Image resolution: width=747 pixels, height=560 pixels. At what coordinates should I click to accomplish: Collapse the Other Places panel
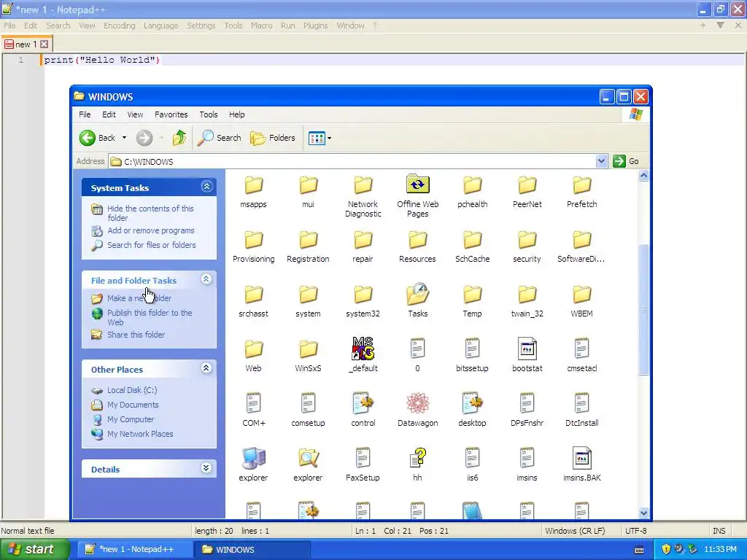pyautogui.click(x=206, y=368)
